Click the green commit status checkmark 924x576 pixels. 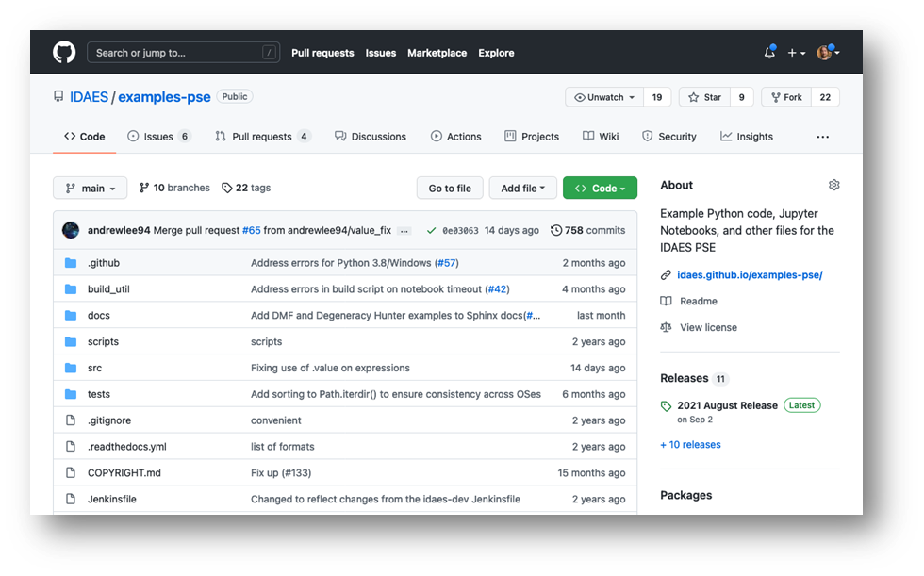click(x=431, y=230)
